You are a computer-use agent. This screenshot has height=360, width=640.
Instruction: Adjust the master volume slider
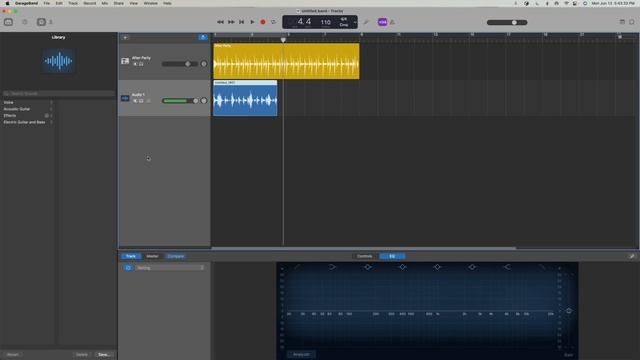coord(507,22)
